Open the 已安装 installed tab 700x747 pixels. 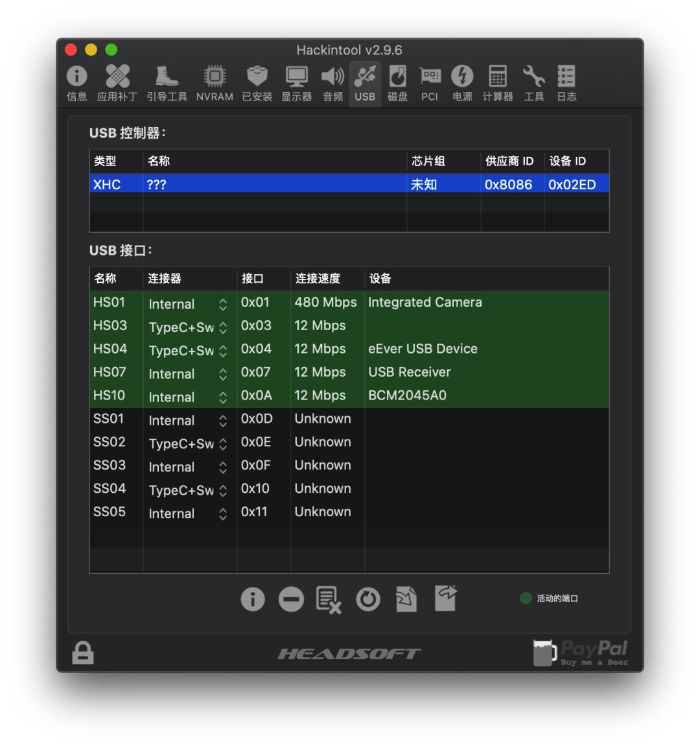(x=257, y=84)
